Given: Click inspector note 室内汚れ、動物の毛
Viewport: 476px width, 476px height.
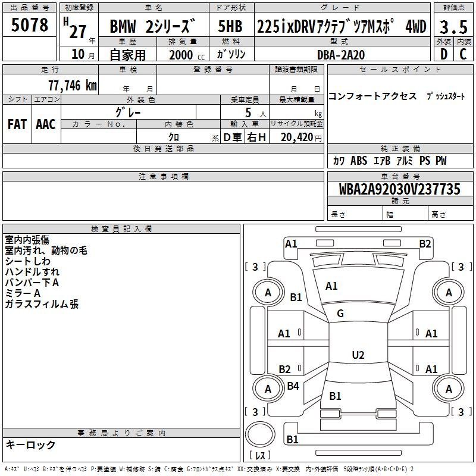Looking at the screenshot, I should point(46,250).
